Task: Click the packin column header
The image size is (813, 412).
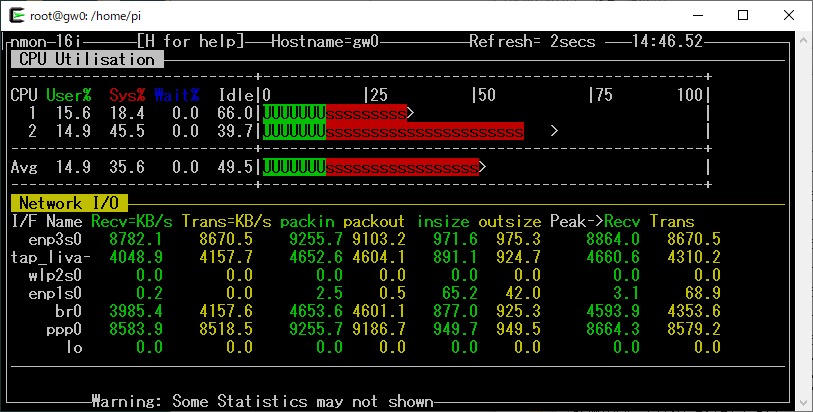Action: coord(307,221)
